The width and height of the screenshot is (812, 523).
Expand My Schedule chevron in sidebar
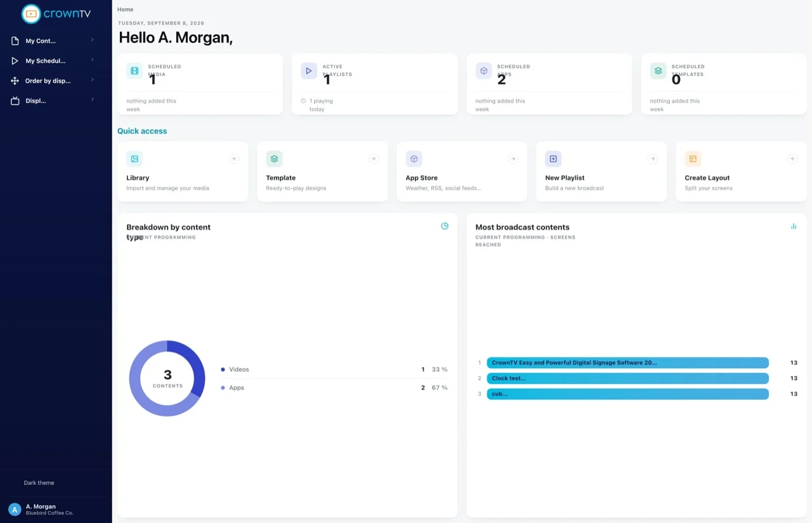[93, 60]
